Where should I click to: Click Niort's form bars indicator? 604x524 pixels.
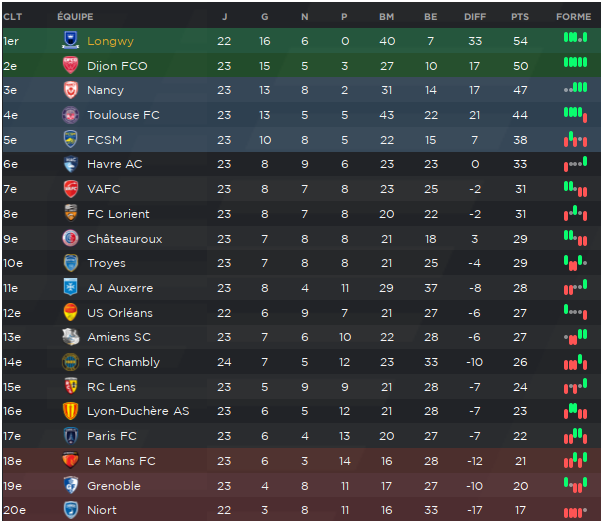[x=575, y=512]
